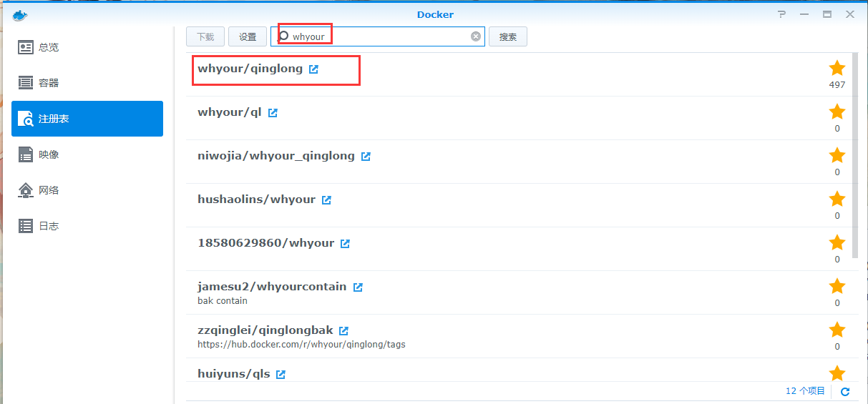Click the 12 个项目 item count
The height and width of the screenshot is (404, 868).
[x=805, y=391]
